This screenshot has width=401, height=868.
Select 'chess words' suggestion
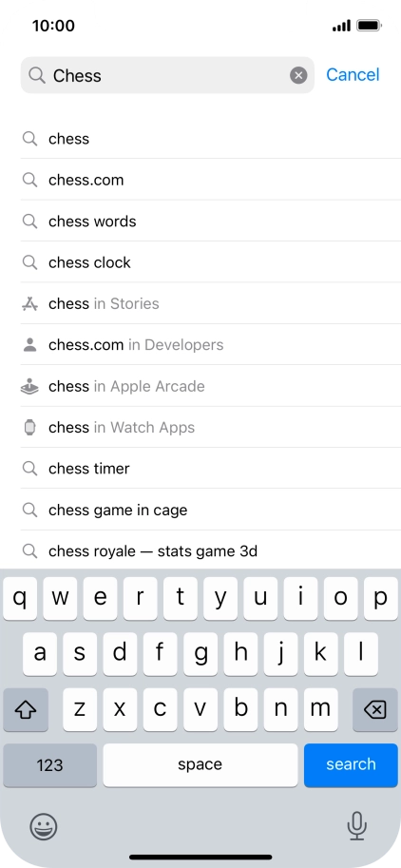(x=211, y=221)
